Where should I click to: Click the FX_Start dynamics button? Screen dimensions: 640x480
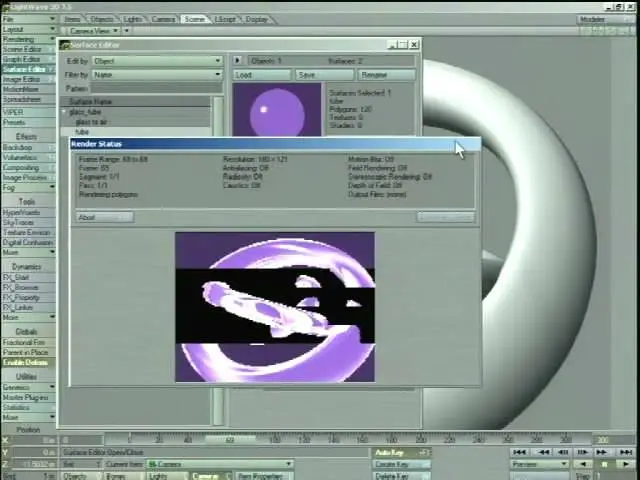(x=29, y=277)
